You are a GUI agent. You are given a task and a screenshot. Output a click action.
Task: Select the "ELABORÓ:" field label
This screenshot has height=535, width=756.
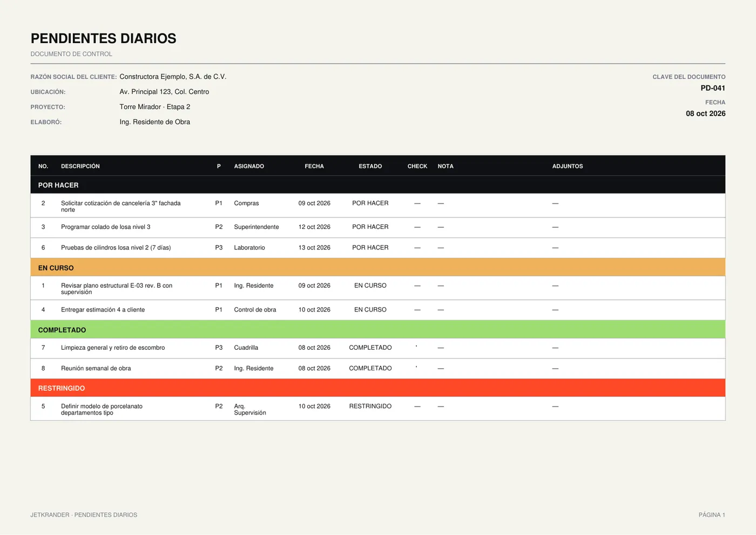(46, 122)
